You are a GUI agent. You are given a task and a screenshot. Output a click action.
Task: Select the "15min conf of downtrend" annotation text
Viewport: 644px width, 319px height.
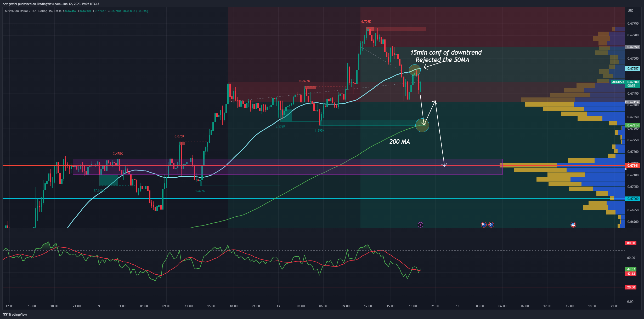[446, 53]
